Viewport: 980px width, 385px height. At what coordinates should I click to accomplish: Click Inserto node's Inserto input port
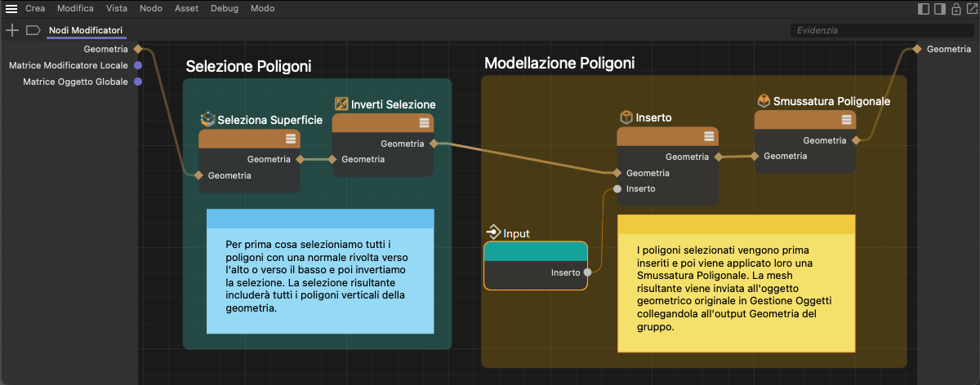617,188
